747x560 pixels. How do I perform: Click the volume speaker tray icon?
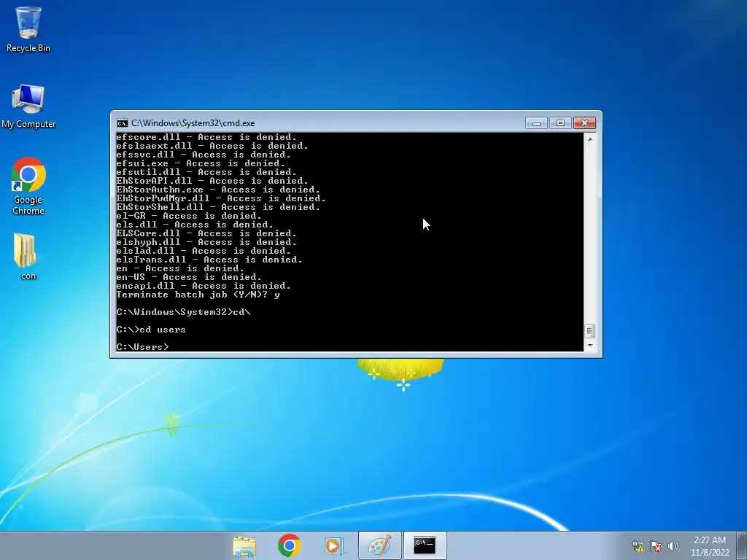click(x=673, y=545)
